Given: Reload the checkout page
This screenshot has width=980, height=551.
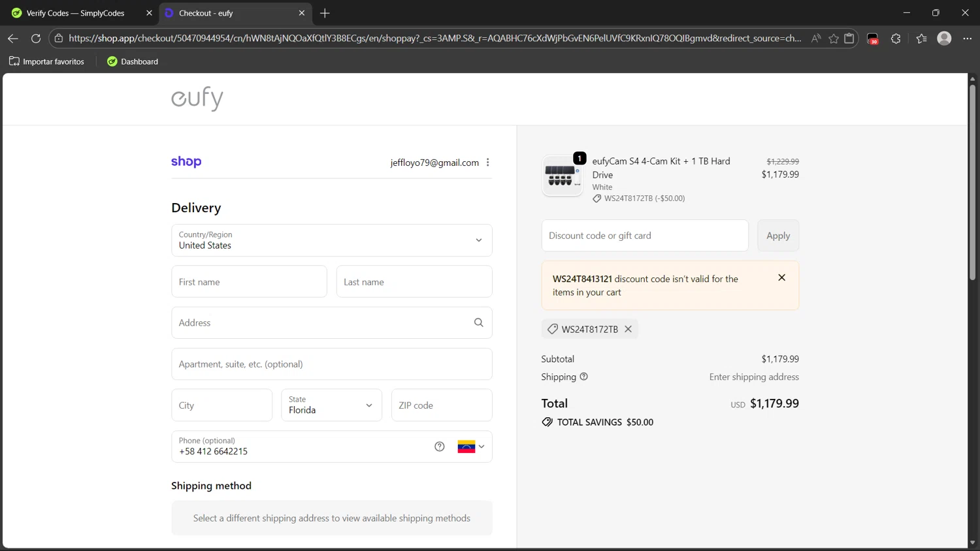Looking at the screenshot, I should pos(36,39).
